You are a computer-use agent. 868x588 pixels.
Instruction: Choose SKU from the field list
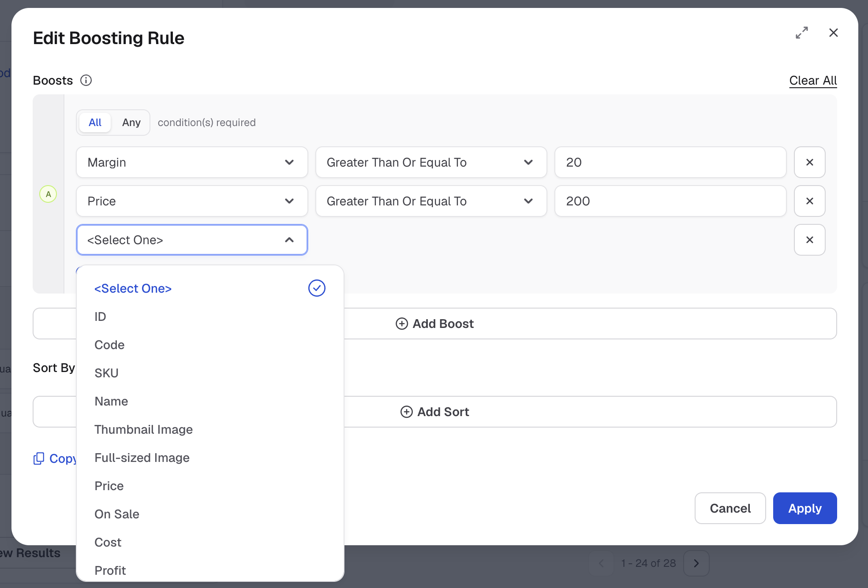pos(210,373)
